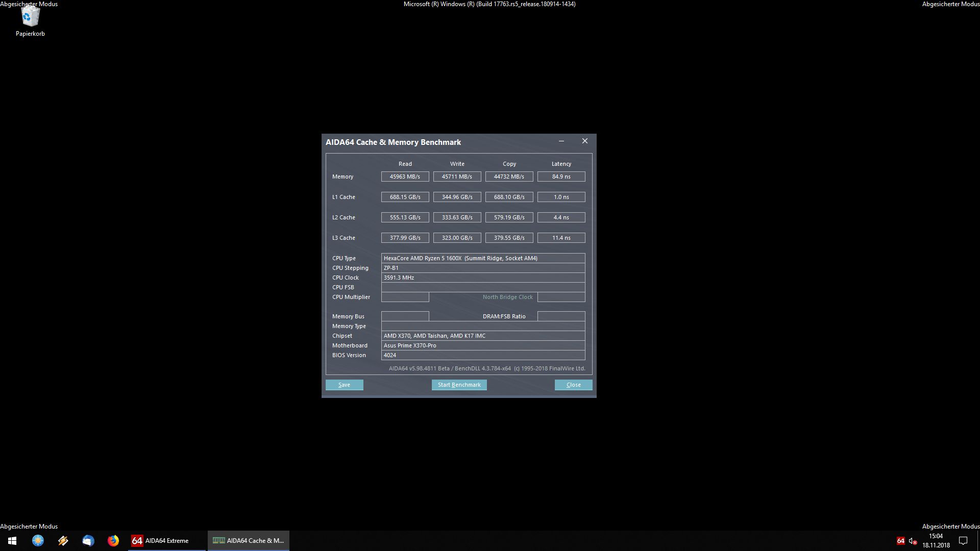Open the Winamp lightning bolt icon
This screenshot has width=980, height=551.
(63, 541)
